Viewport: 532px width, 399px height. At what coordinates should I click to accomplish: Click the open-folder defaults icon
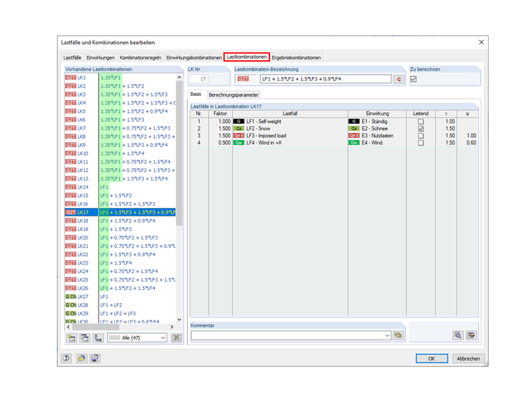point(81,358)
